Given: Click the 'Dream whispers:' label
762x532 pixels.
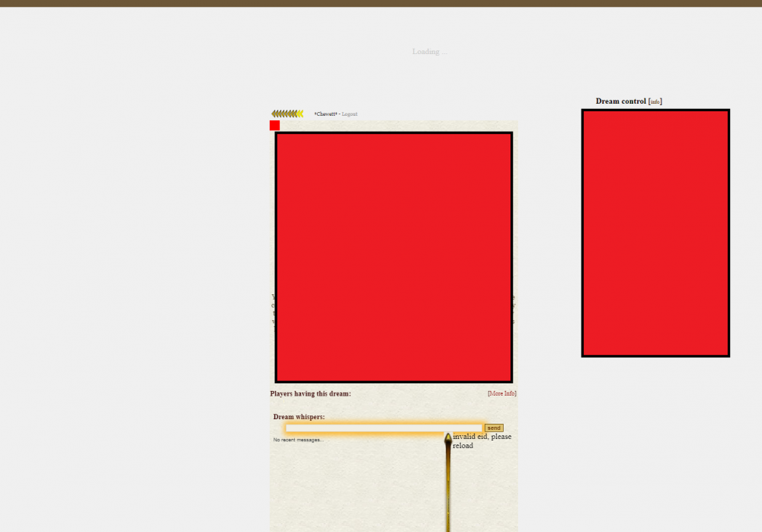Looking at the screenshot, I should pos(299,417).
